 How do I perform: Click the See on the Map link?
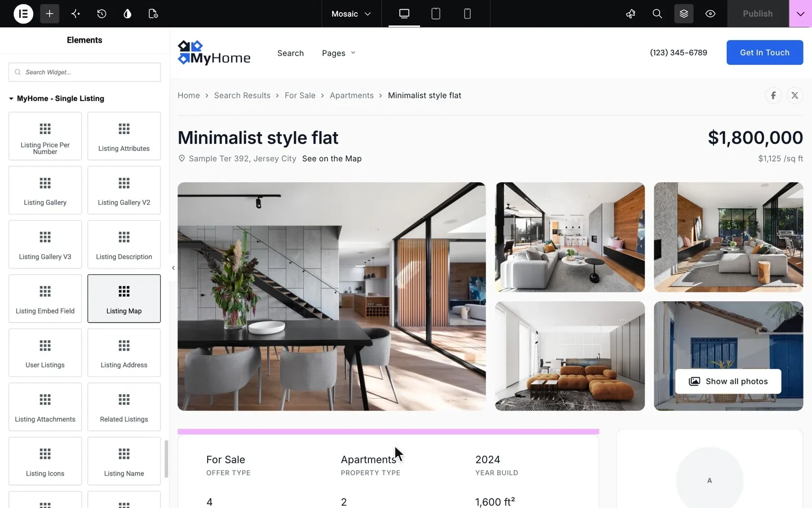tap(332, 158)
